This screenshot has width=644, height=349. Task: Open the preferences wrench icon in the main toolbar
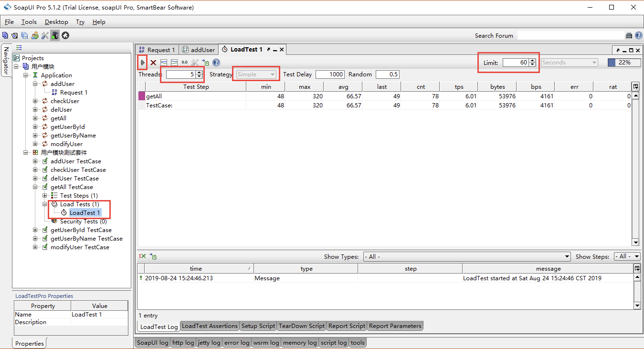[45, 35]
